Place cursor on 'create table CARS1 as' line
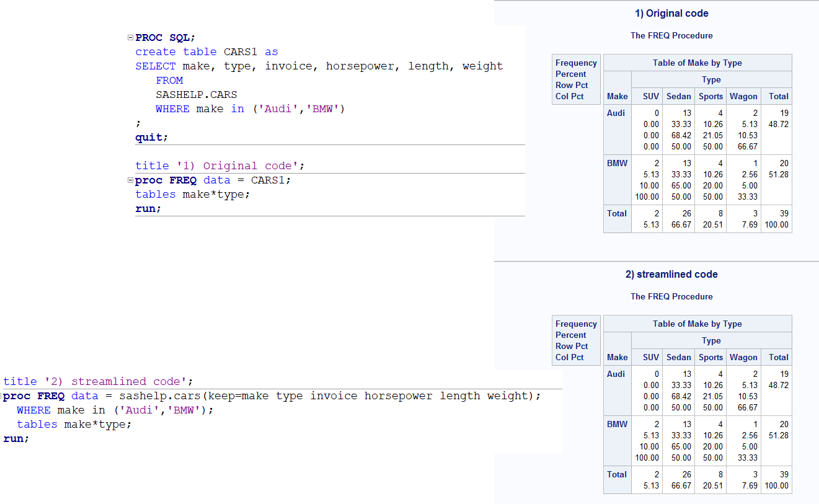Screen dimensions: 819x504 coord(206,52)
